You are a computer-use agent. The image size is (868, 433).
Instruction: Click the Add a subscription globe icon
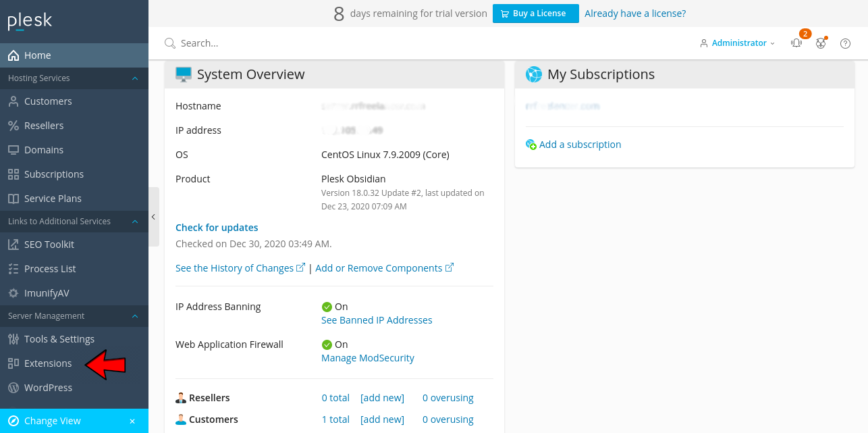(x=531, y=145)
